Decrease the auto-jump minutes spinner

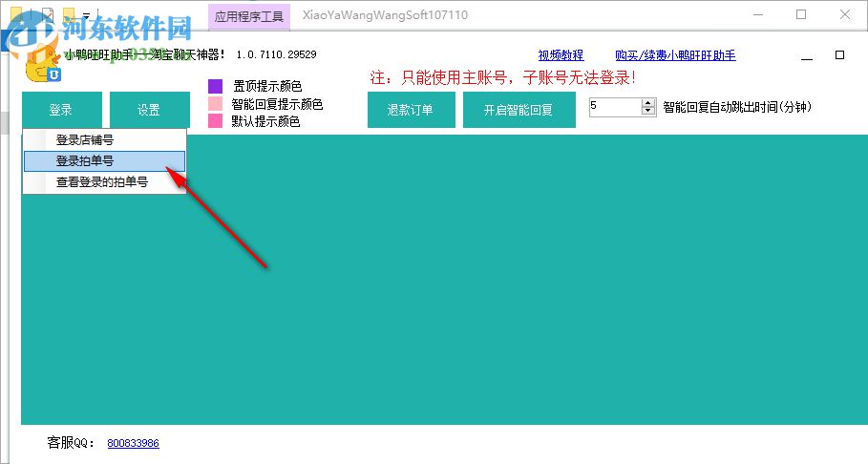[648, 112]
